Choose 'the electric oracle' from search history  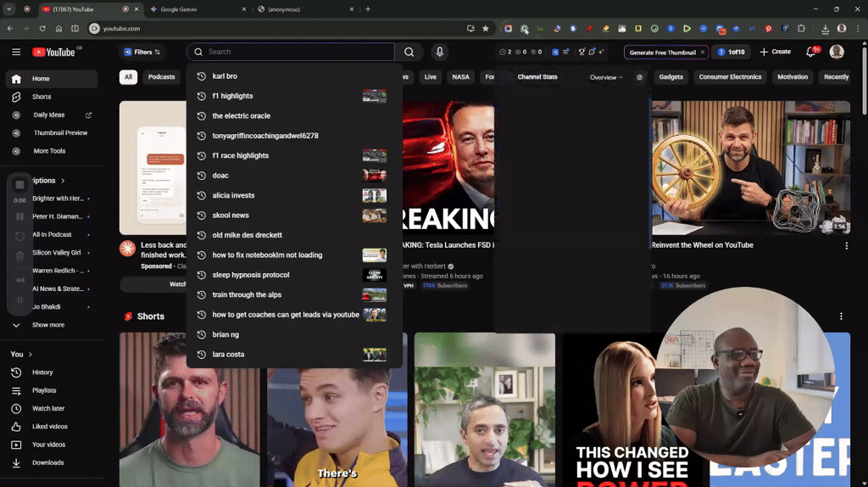(x=294, y=115)
